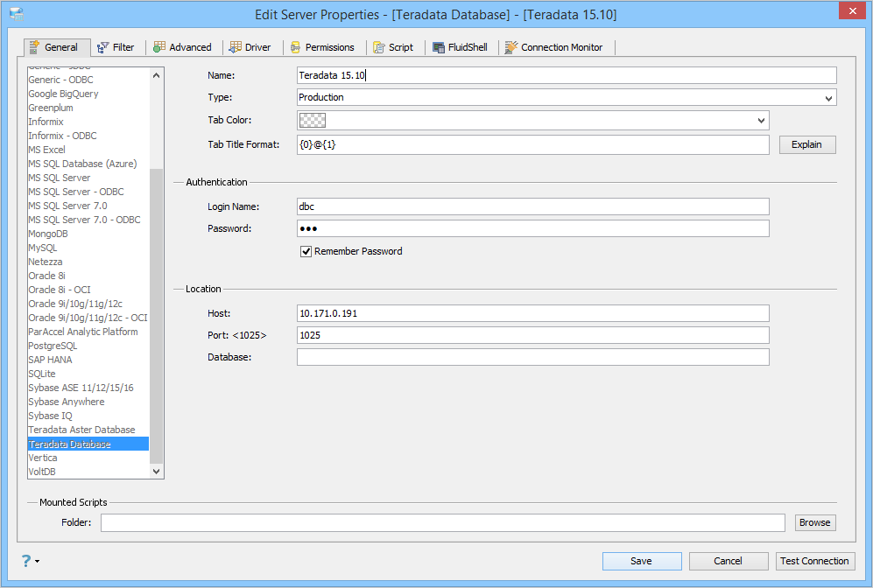Click the Test Connection button

814,561
